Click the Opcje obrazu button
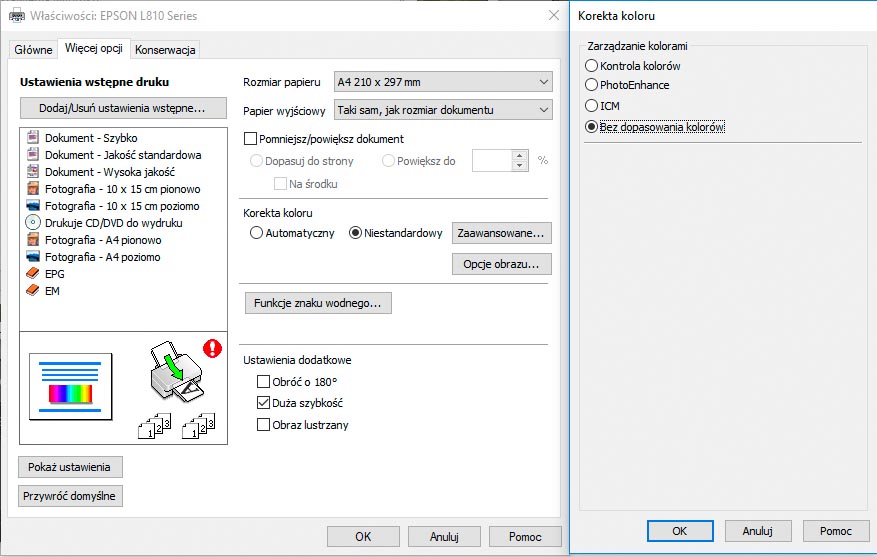Image resolution: width=877 pixels, height=557 pixels. (x=501, y=264)
